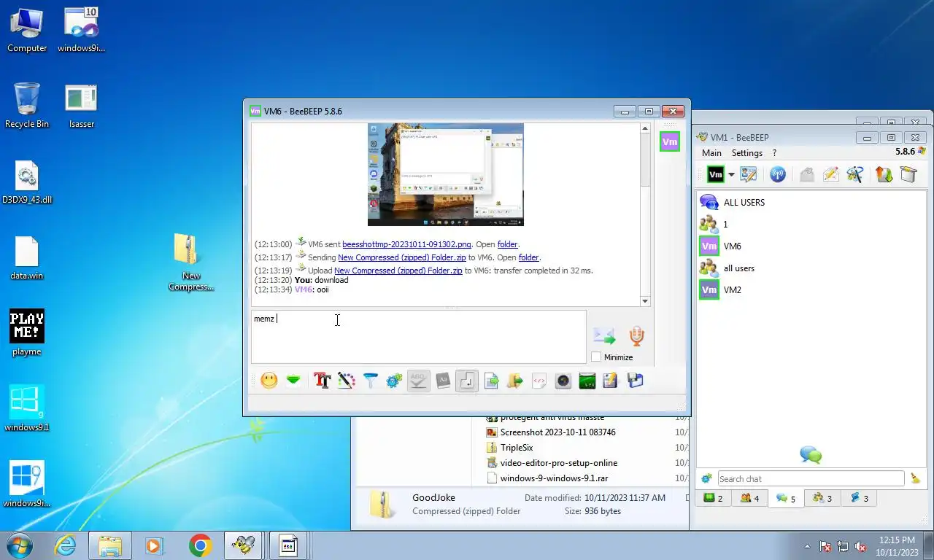Screen dimensions: 934x560
Task: Open the New Compressed (zipped) Folder.zip sending link
Action: (x=402, y=257)
